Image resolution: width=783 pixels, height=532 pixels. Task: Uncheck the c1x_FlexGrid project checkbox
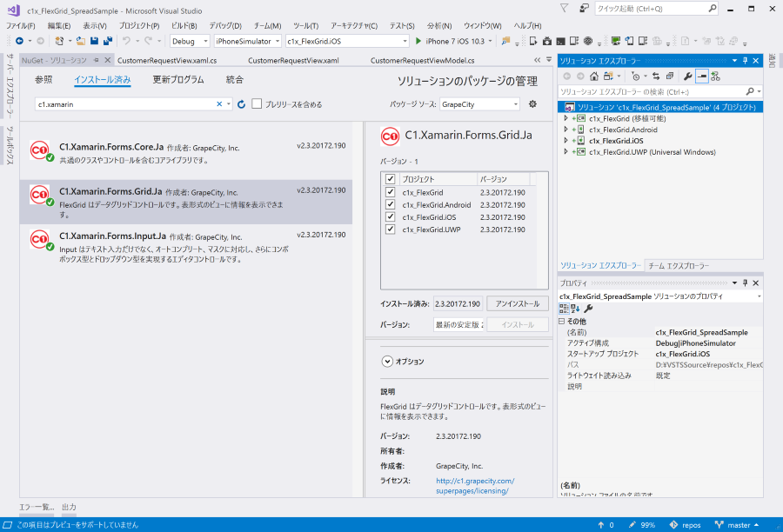tap(391, 191)
